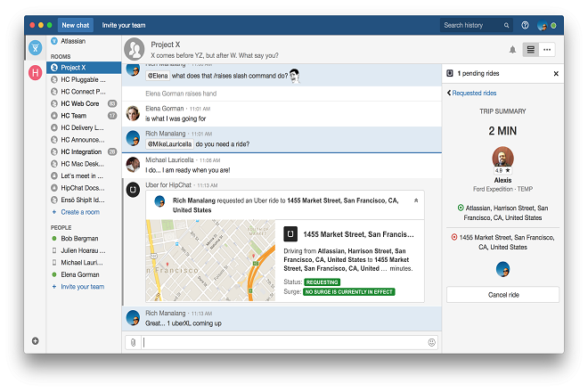
Task: Click the @Elena mention tag
Action: (x=158, y=76)
